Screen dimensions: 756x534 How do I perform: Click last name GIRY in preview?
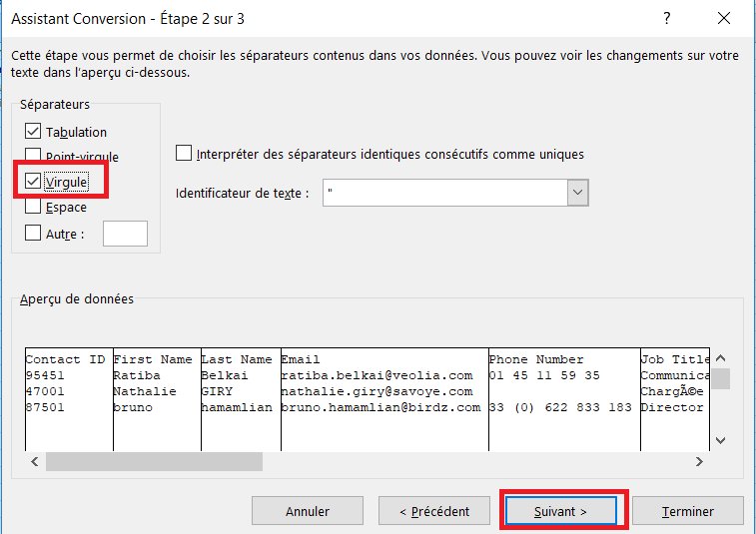click(217, 391)
